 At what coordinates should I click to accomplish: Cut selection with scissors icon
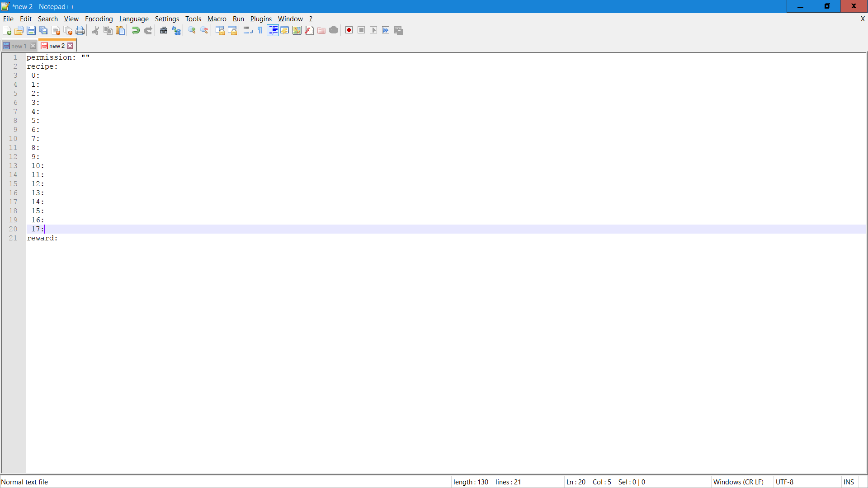(96, 30)
